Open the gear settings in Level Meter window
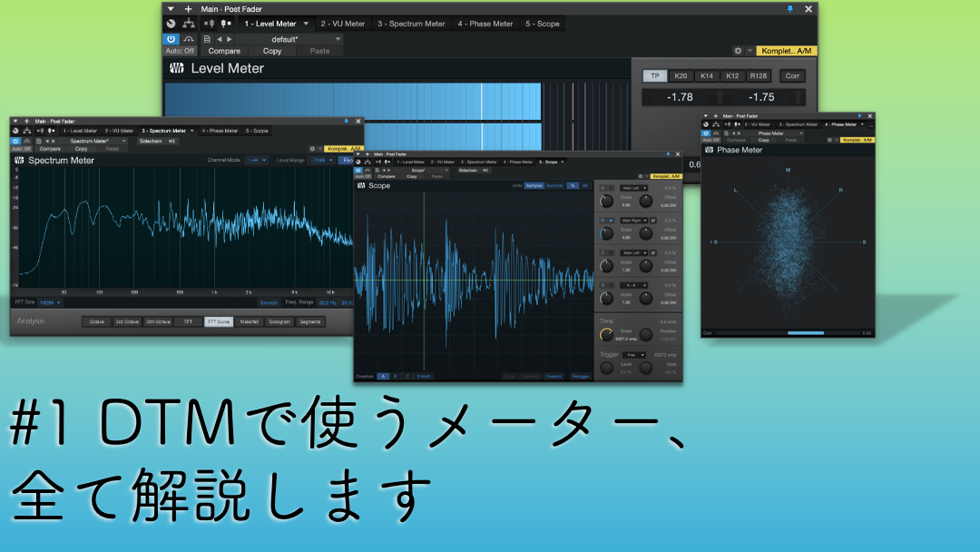The height and width of the screenshot is (552, 980). tap(738, 51)
